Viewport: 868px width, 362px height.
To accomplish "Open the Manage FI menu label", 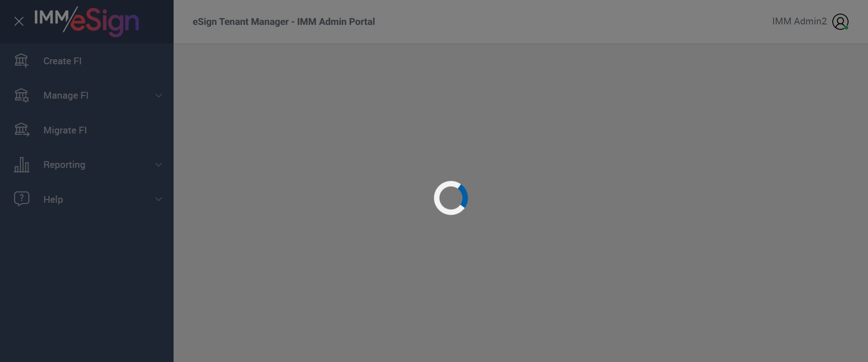I will 66,95.
